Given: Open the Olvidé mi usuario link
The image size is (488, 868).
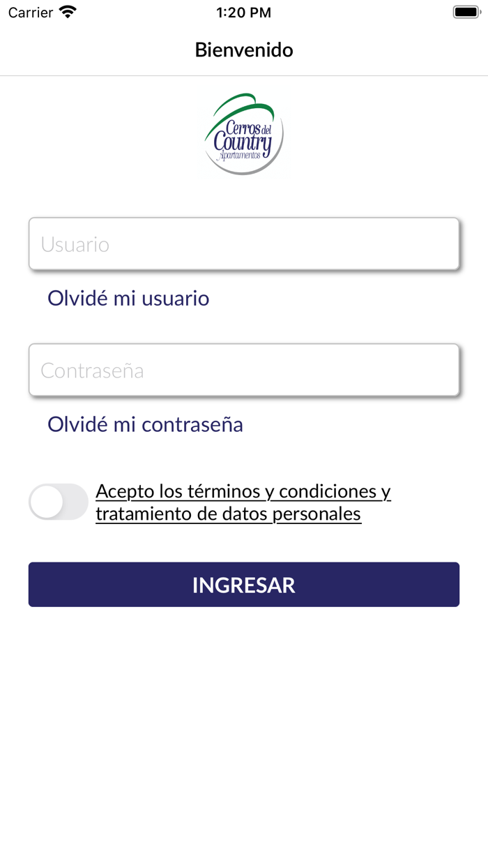Looking at the screenshot, I should (128, 298).
